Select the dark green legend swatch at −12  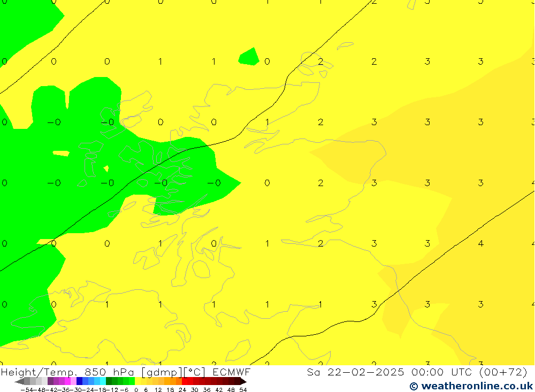click(x=109, y=381)
